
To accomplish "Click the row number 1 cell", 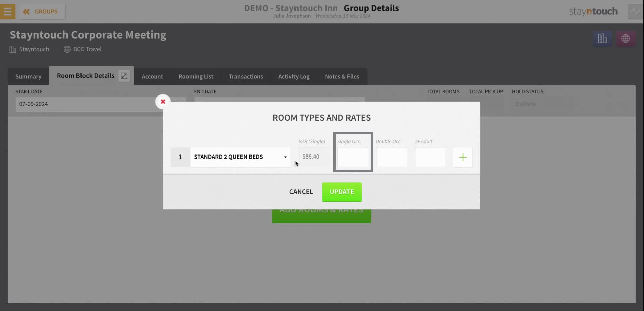I will tap(180, 157).
